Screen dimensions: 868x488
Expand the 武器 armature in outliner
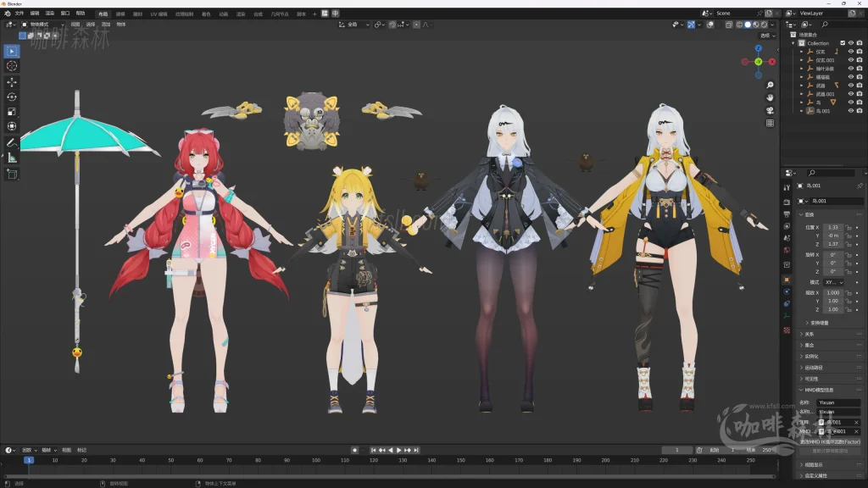[801, 86]
